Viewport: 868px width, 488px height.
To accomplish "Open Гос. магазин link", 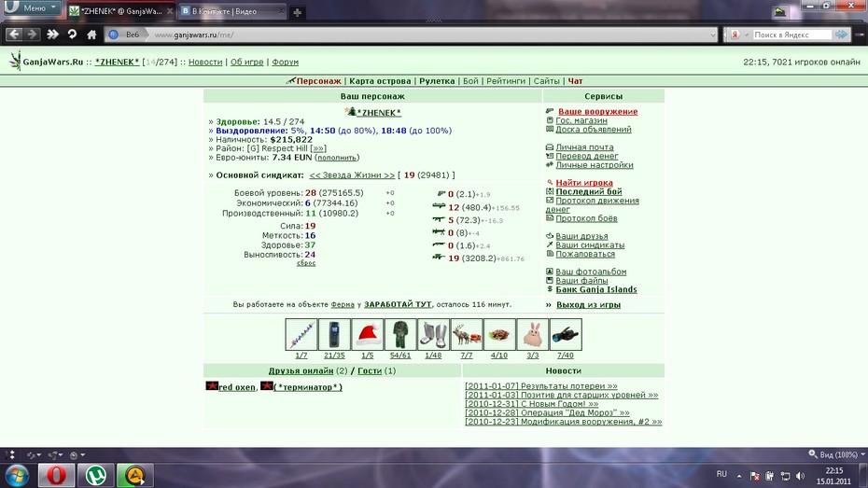I will (x=581, y=120).
